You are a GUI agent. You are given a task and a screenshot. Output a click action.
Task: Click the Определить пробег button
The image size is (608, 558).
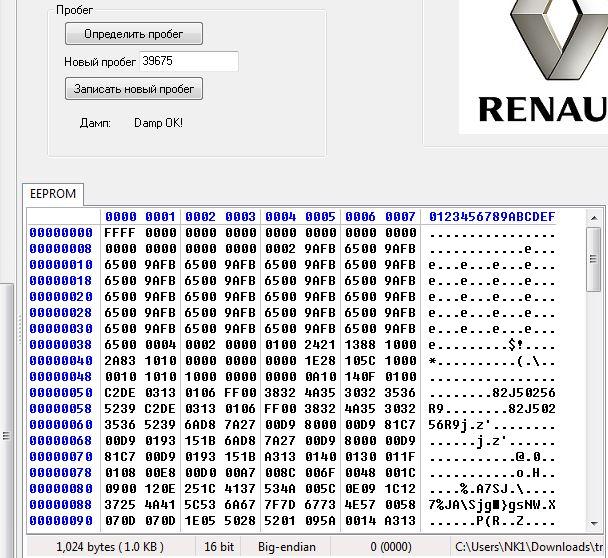click(134, 34)
